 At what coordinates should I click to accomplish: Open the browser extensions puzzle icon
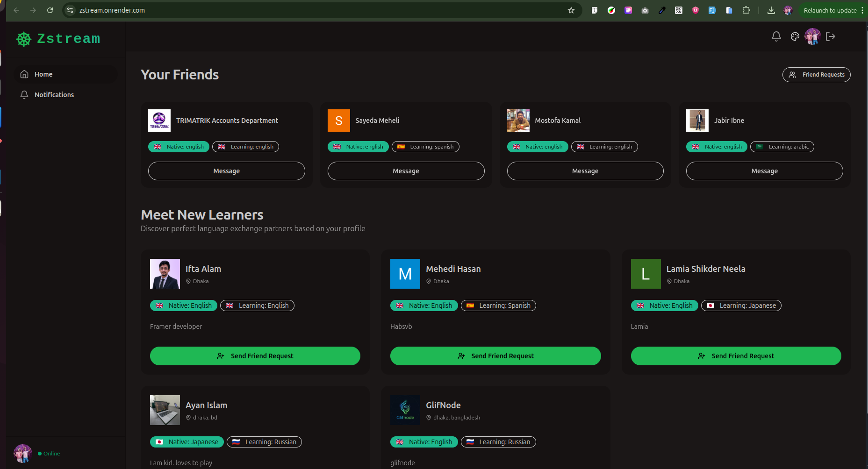[x=746, y=10]
